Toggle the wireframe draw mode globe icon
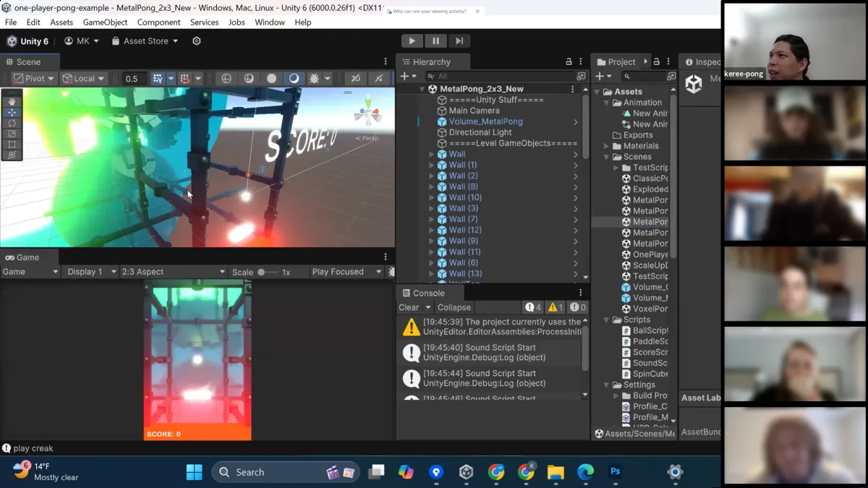Image resolution: width=868 pixels, height=488 pixels. coord(226,78)
